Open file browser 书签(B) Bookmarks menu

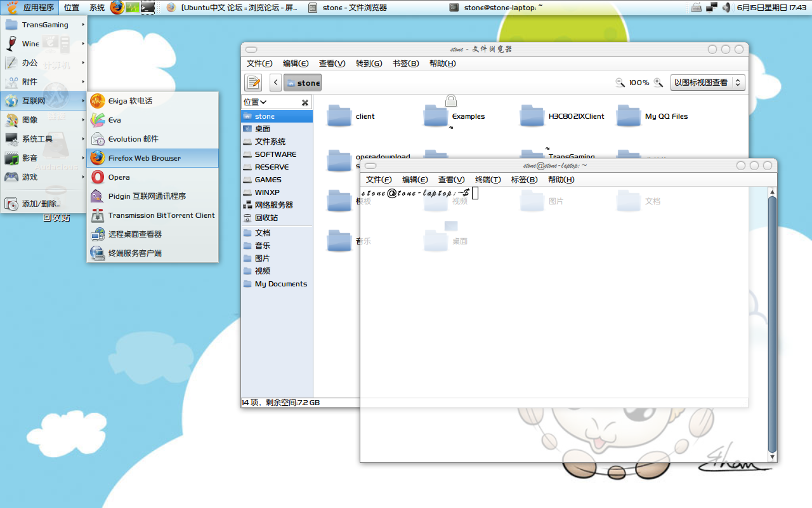[x=405, y=63]
